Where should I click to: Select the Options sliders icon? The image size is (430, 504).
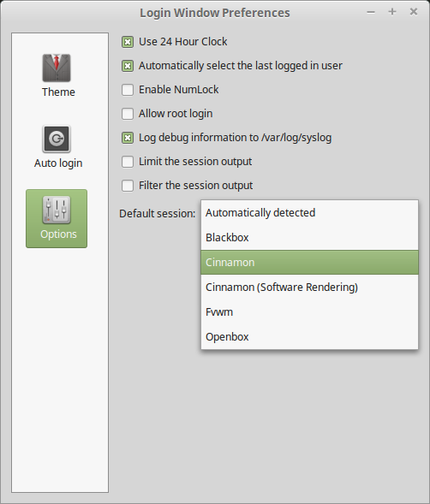pyautogui.click(x=57, y=210)
